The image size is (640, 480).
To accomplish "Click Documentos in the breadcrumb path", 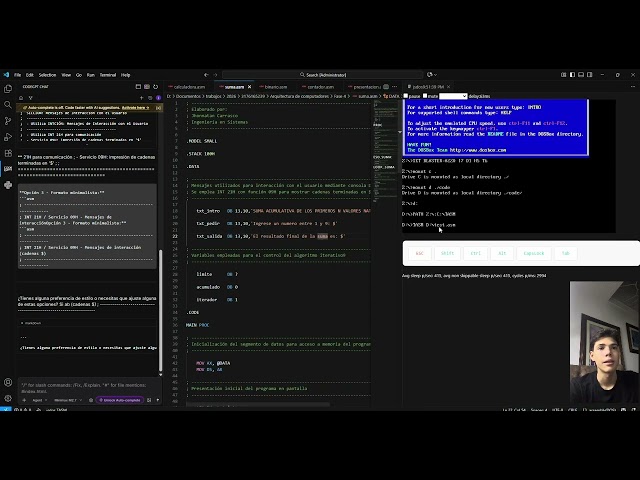I will 188,96.
